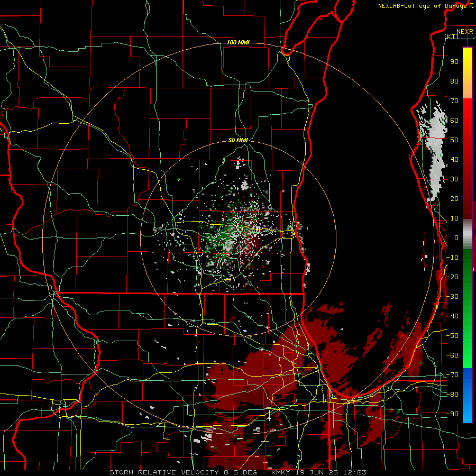Click the -40 scale value

[x=452, y=316]
